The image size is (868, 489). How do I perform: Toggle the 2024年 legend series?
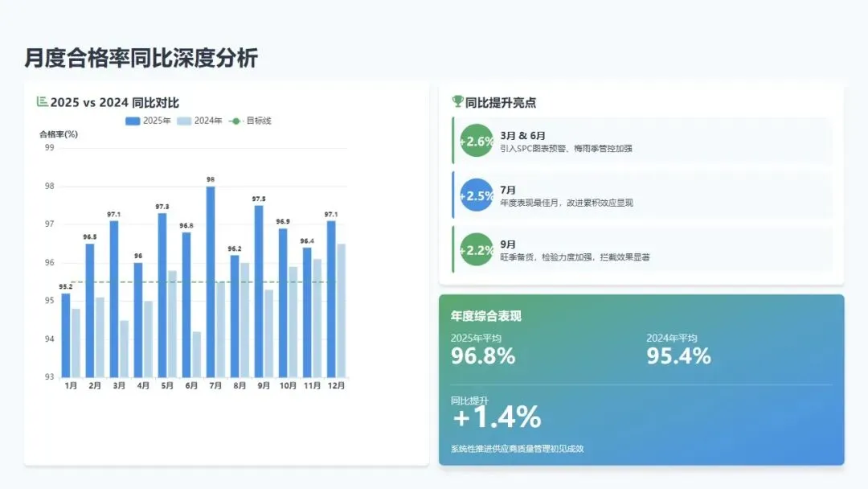tap(200, 121)
